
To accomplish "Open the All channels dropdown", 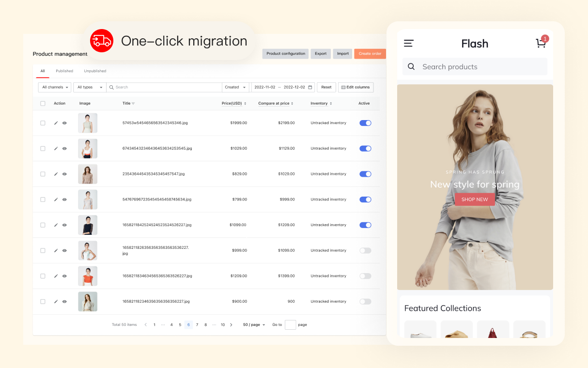I will [55, 87].
